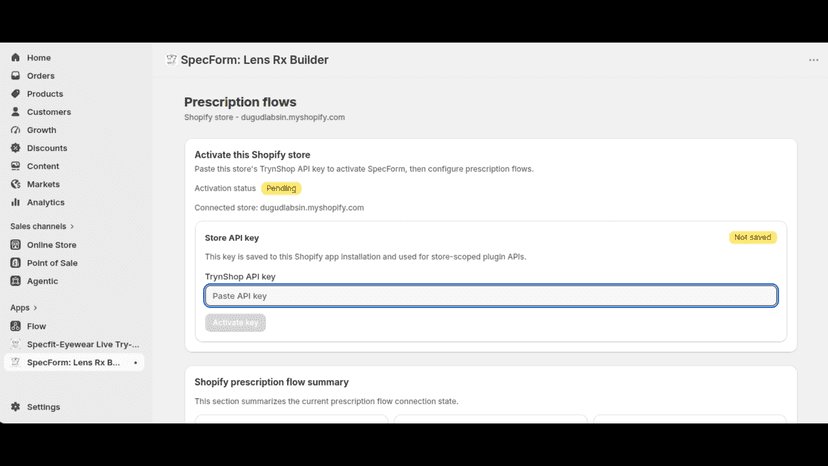
Task: Click the Flow app icon
Action: click(x=15, y=326)
